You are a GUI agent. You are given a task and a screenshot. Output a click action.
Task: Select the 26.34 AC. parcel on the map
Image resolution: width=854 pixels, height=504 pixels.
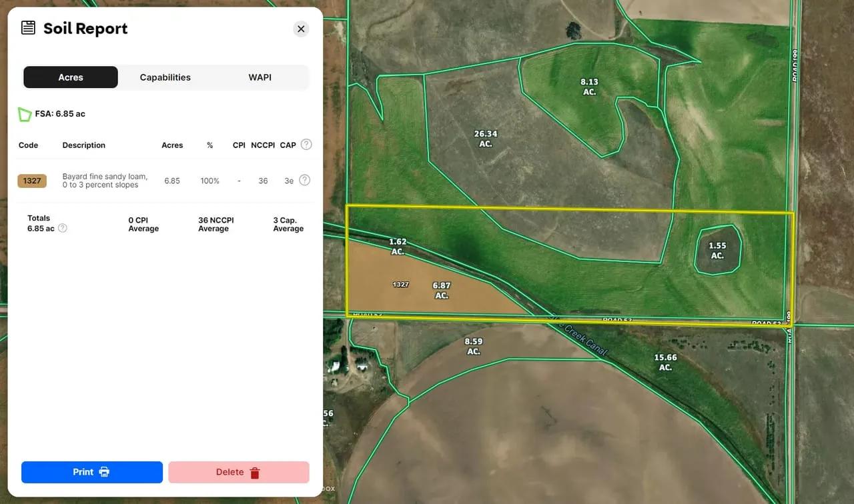486,139
